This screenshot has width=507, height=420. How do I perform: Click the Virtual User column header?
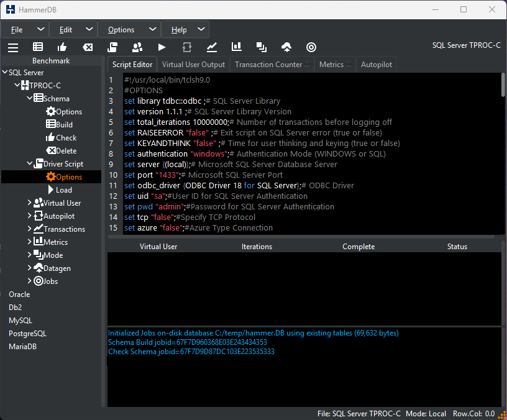coord(158,247)
